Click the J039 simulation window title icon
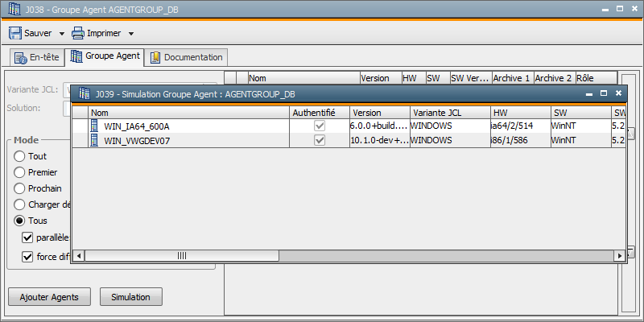Viewport: 644px width, 322px height. coord(83,94)
